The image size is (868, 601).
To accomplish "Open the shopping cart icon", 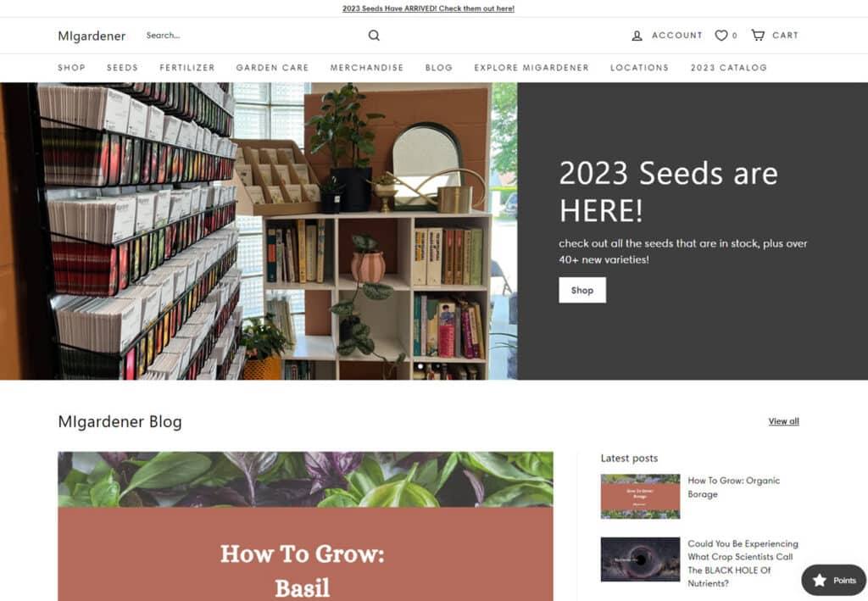I will (x=757, y=35).
